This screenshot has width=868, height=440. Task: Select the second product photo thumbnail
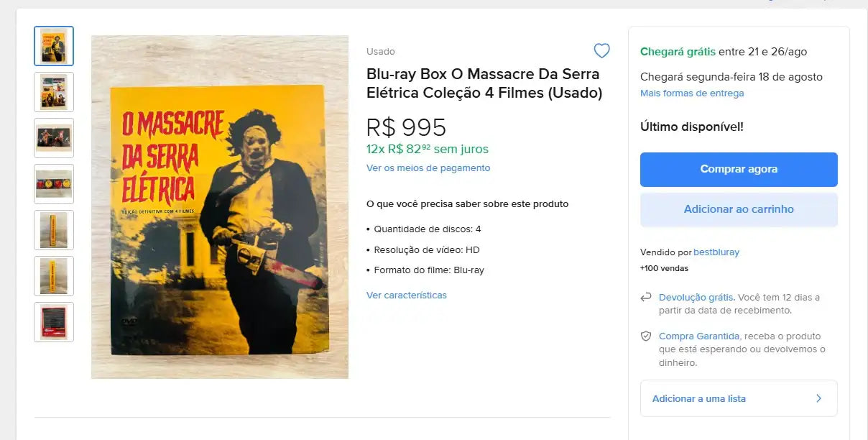pos(54,92)
